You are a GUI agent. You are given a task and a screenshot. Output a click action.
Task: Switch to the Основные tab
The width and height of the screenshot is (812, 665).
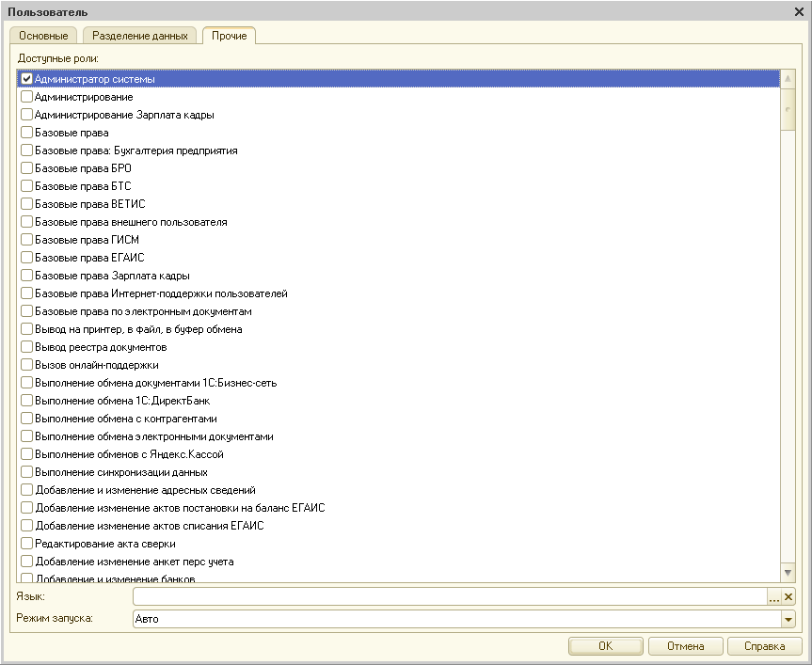pos(43,36)
